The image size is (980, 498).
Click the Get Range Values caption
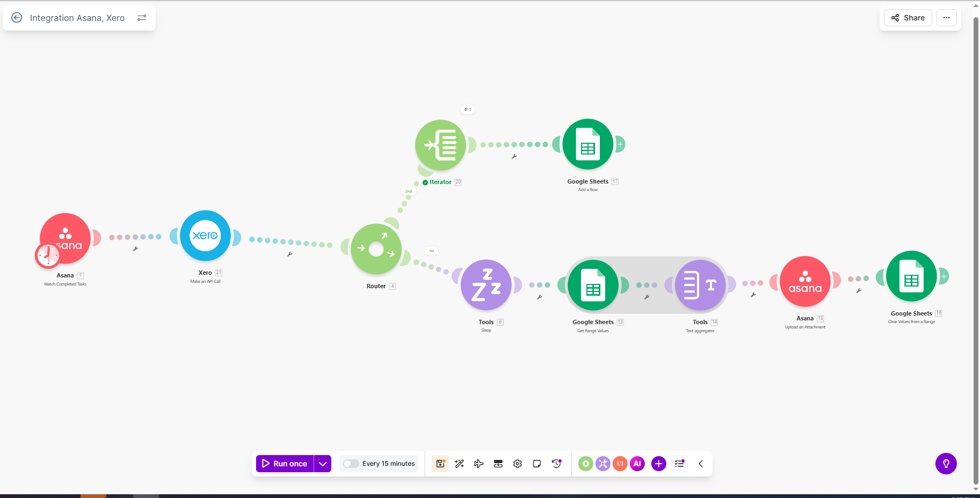[x=593, y=331]
